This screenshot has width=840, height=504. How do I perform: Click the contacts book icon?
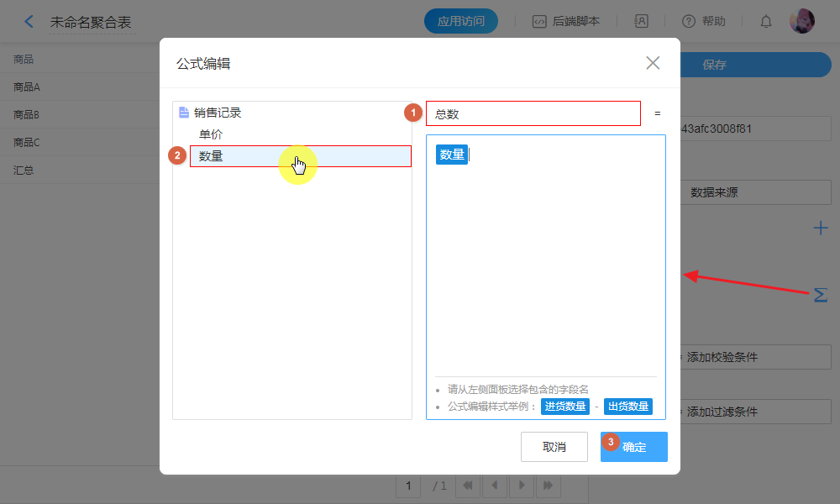[x=641, y=22]
